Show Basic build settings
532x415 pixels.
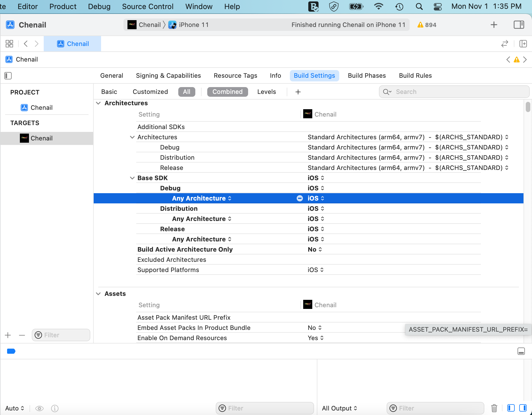(x=109, y=92)
